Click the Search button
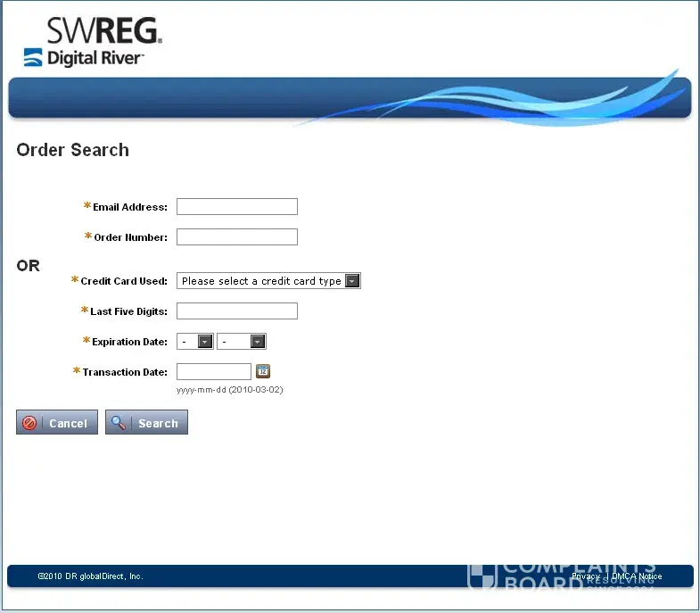The width and height of the screenshot is (700, 613). click(146, 422)
